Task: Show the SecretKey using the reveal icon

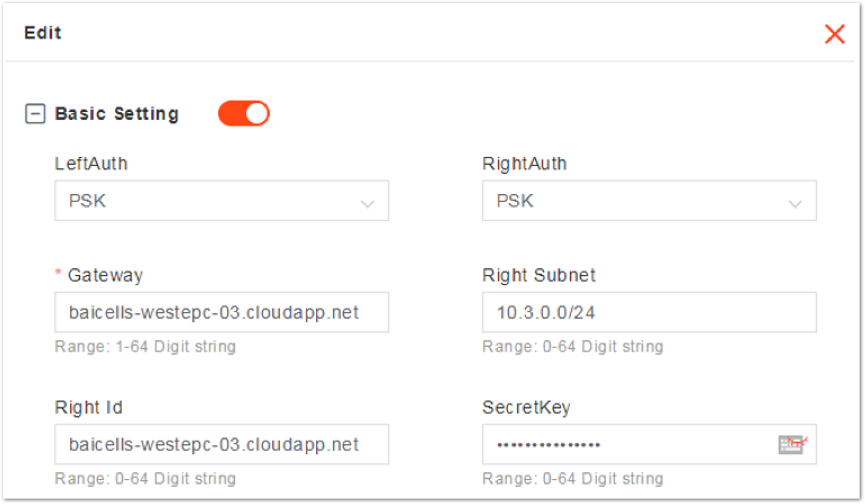Action: 793,444
